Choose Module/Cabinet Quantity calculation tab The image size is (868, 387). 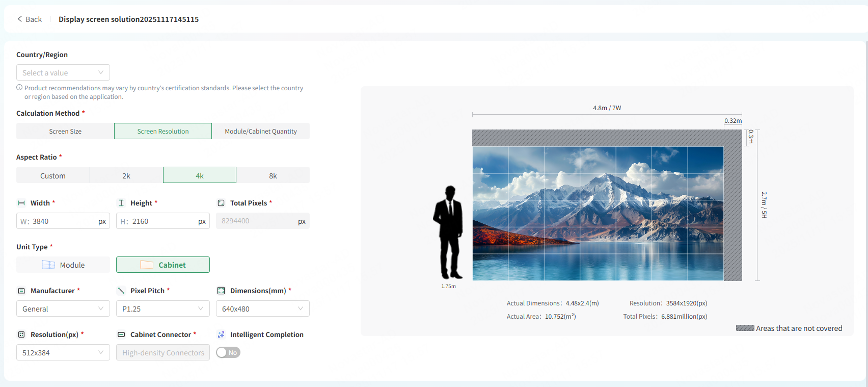(x=261, y=131)
